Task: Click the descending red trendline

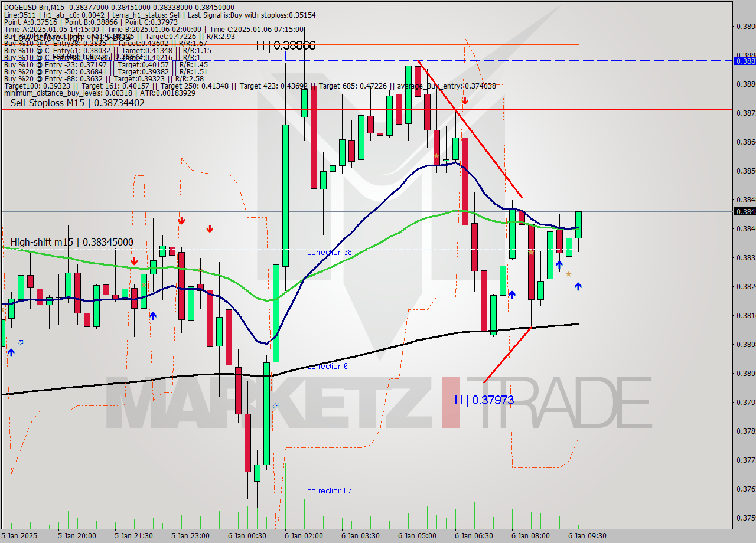Action: [x=470, y=129]
